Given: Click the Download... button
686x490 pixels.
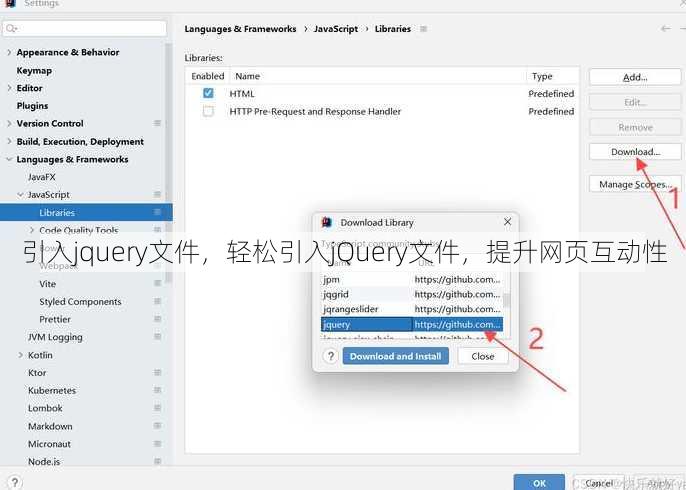Looking at the screenshot, I should pos(635,152).
